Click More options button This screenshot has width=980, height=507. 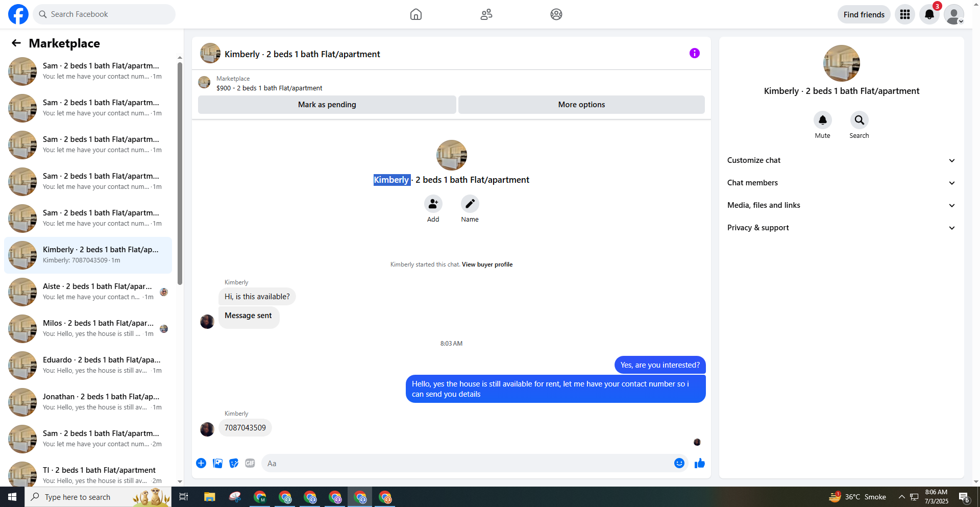point(581,105)
